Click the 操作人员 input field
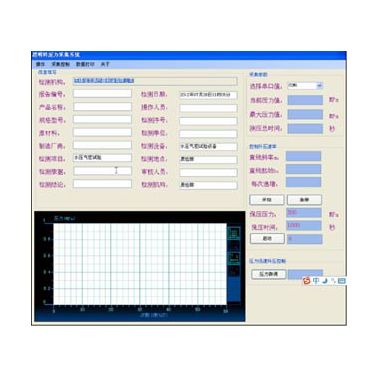Image resolution: width=378 pixels, height=378 pixels. tap(208, 108)
